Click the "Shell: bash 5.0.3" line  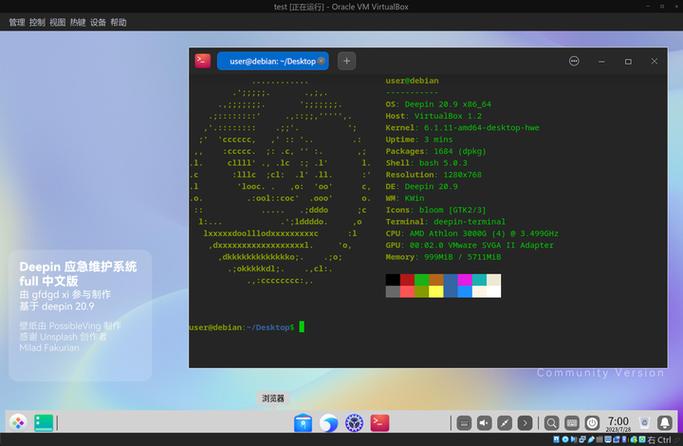coord(426,163)
